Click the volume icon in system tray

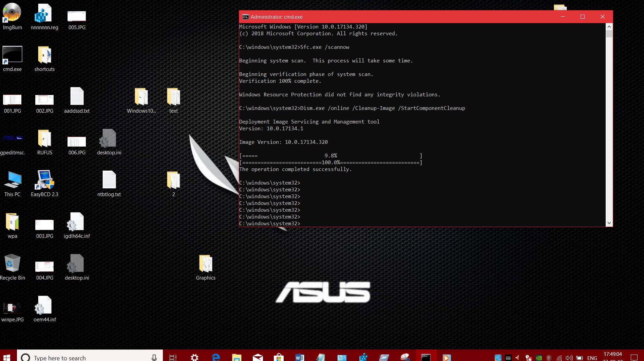coord(569,358)
